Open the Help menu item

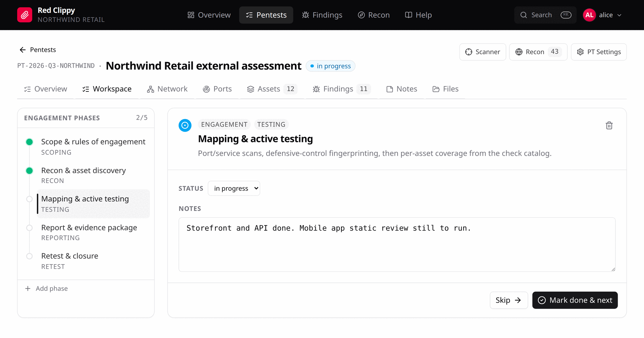pyautogui.click(x=418, y=15)
